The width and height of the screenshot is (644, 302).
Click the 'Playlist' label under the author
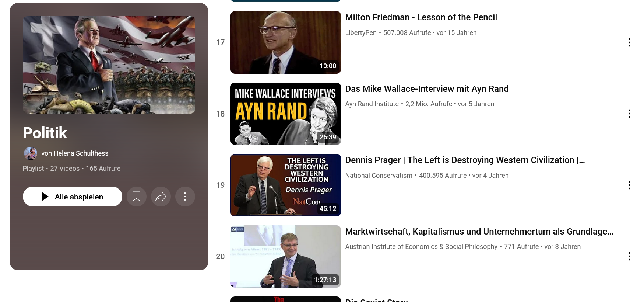pos(33,169)
